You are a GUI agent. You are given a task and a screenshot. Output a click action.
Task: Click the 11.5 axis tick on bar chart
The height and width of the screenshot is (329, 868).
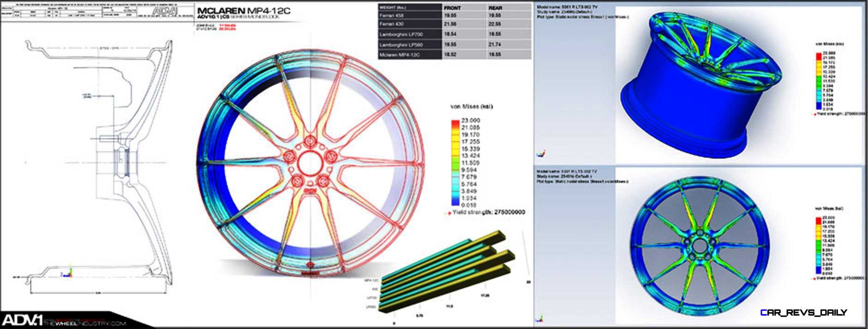(450, 306)
